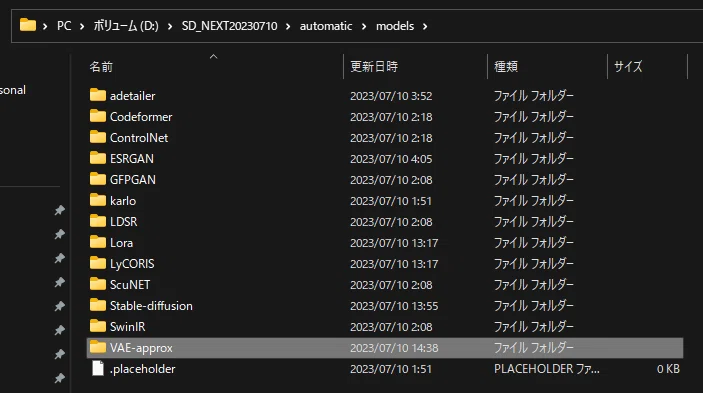Sort by 名前 column header

point(101,67)
